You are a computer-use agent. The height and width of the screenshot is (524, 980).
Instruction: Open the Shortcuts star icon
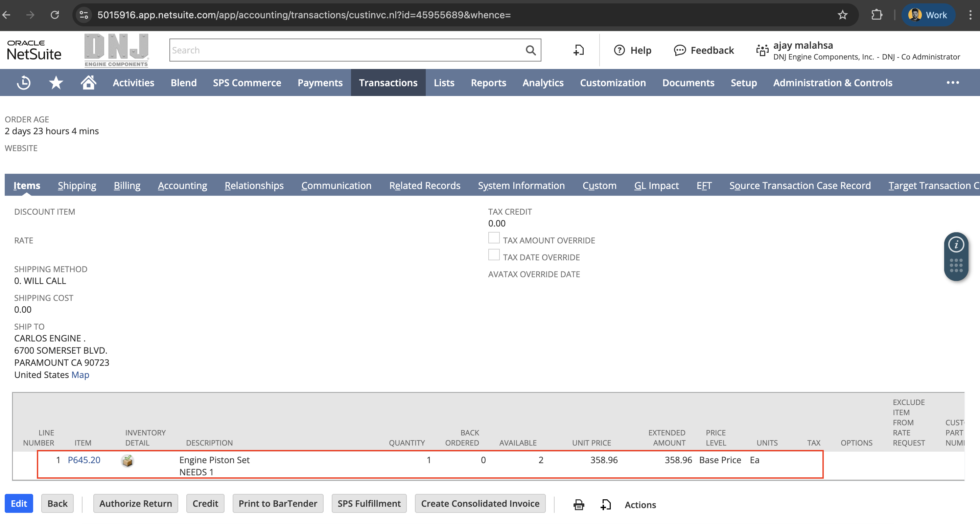[x=56, y=82]
